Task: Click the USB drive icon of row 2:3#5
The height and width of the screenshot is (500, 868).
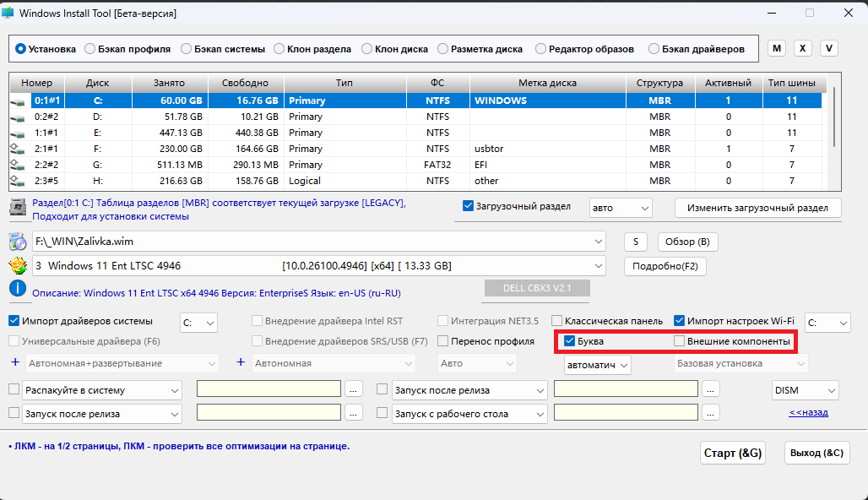Action: 18,181
